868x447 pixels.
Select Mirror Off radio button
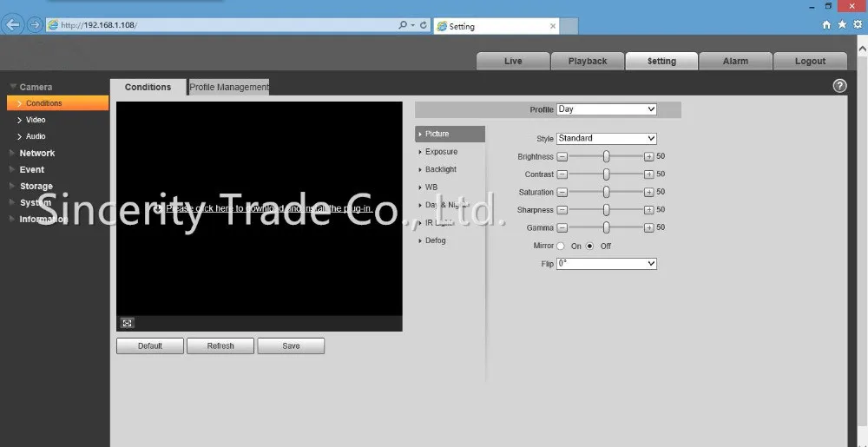pos(589,246)
